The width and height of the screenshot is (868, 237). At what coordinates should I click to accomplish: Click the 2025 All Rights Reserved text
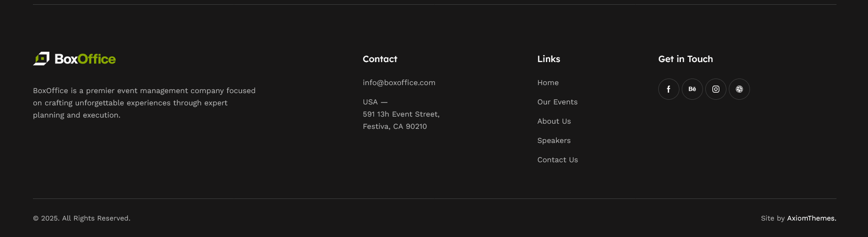(x=82, y=218)
